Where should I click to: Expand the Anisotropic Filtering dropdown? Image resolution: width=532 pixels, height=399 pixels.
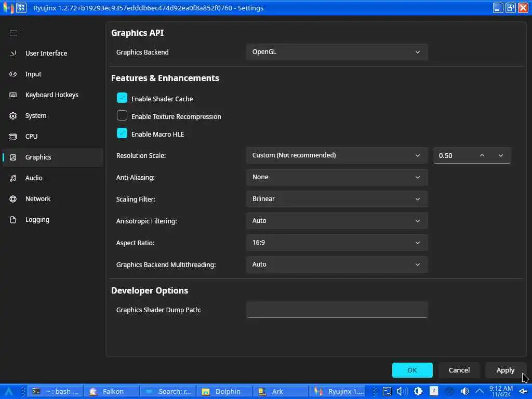point(337,221)
